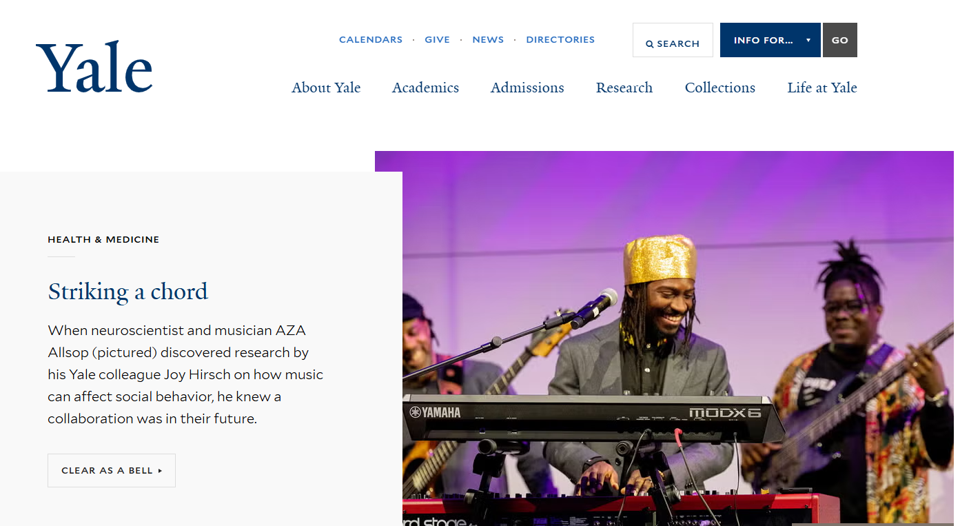Click the Clear as a Bell button
Screen dimensions: 980x526
(x=112, y=470)
